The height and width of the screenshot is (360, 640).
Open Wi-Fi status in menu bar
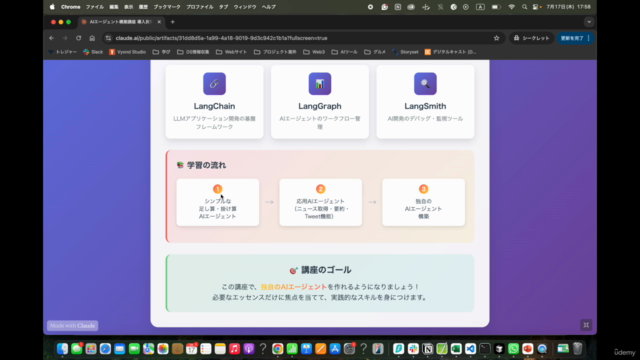click(x=511, y=7)
